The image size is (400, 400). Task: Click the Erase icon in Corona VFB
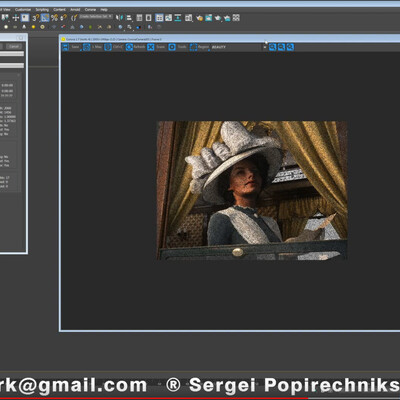151,47
